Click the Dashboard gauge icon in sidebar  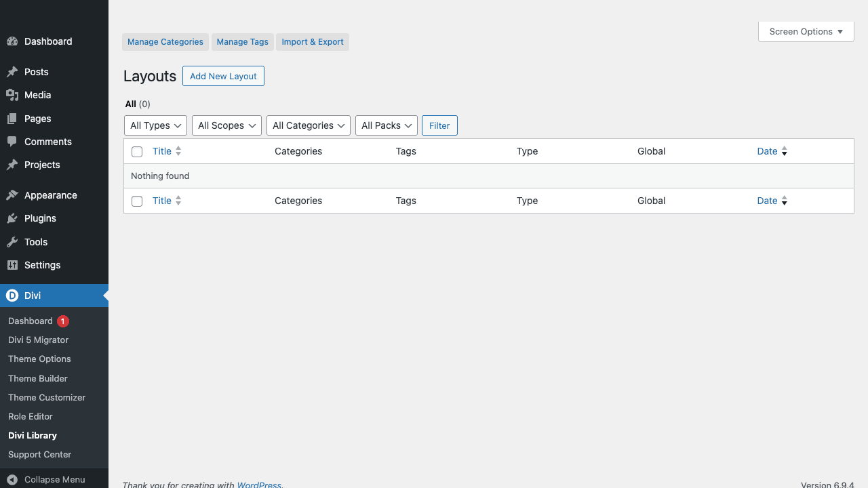coord(12,41)
